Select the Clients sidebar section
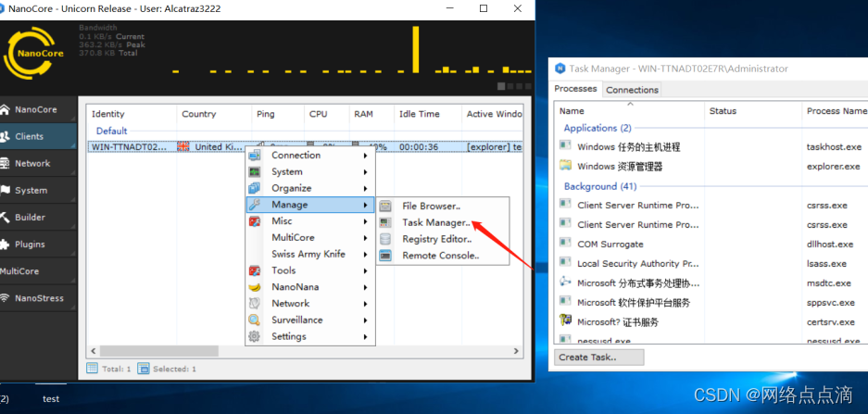868x414 pixels. click(38, 136)
